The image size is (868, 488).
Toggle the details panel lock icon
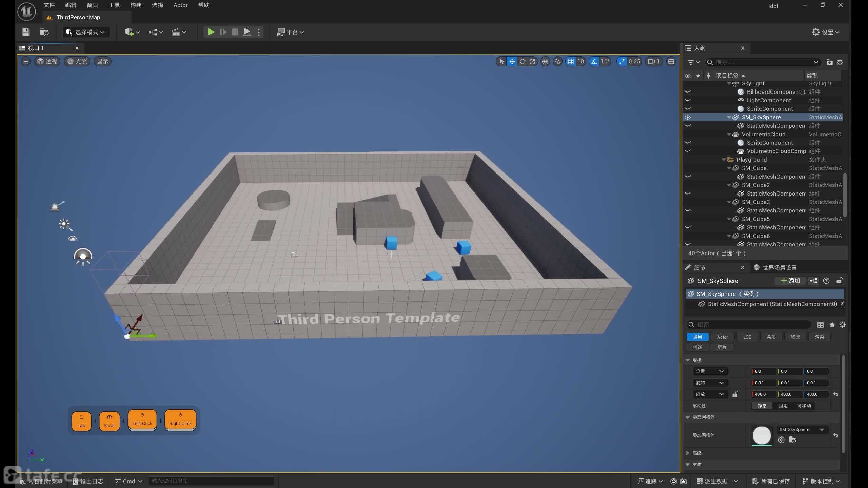click(x=840, y=281)
